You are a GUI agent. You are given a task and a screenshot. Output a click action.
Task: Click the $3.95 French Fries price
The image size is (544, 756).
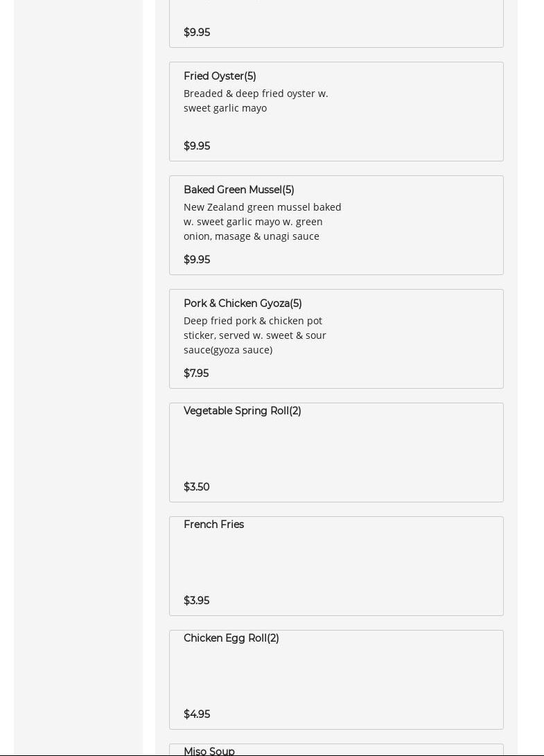click(x=196, y=601)
